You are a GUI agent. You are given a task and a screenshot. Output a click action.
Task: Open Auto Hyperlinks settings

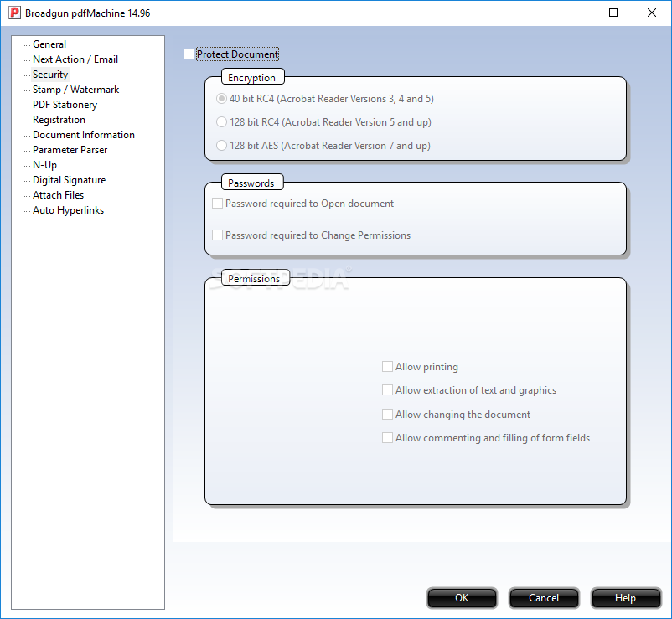pyautogui.click(x=68, y=210)
